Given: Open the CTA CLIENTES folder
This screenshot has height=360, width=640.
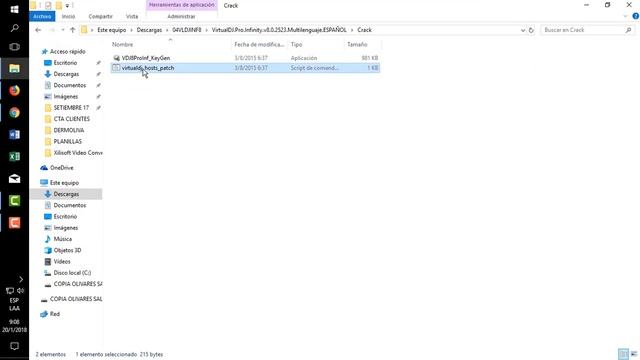Looking at the screenshot, I should [71, 119].
